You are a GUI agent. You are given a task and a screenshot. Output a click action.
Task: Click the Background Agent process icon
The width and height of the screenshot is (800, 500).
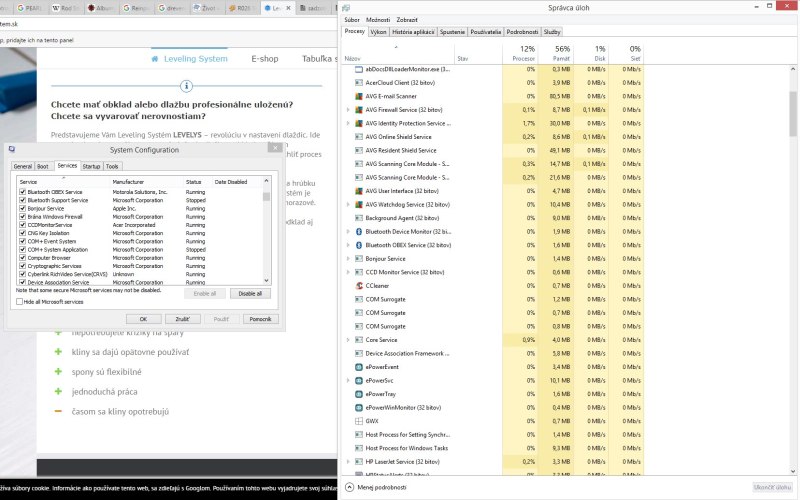(359, 218)
